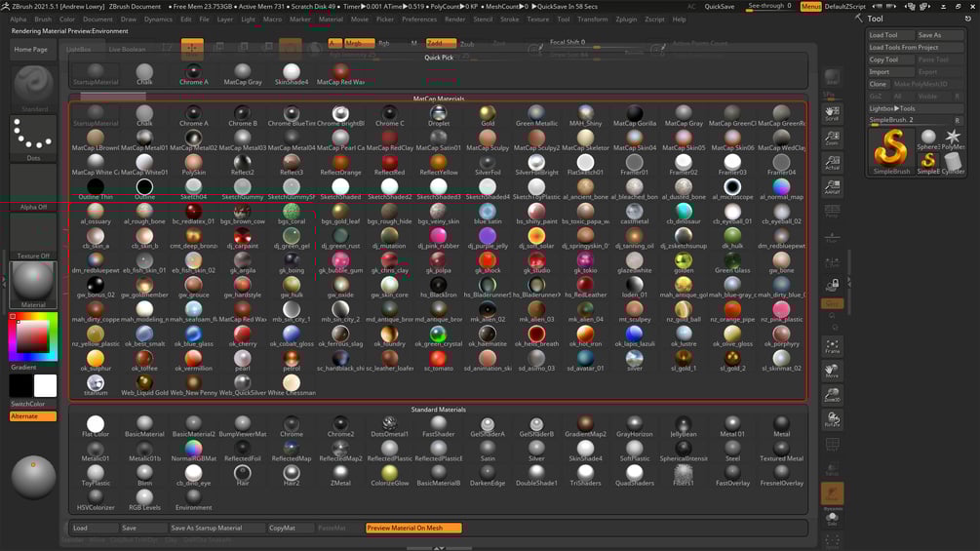The height and width of the screenshot is (551, 980).
Task: Select the Fibers1 standard material
Action: pos(684,473)
